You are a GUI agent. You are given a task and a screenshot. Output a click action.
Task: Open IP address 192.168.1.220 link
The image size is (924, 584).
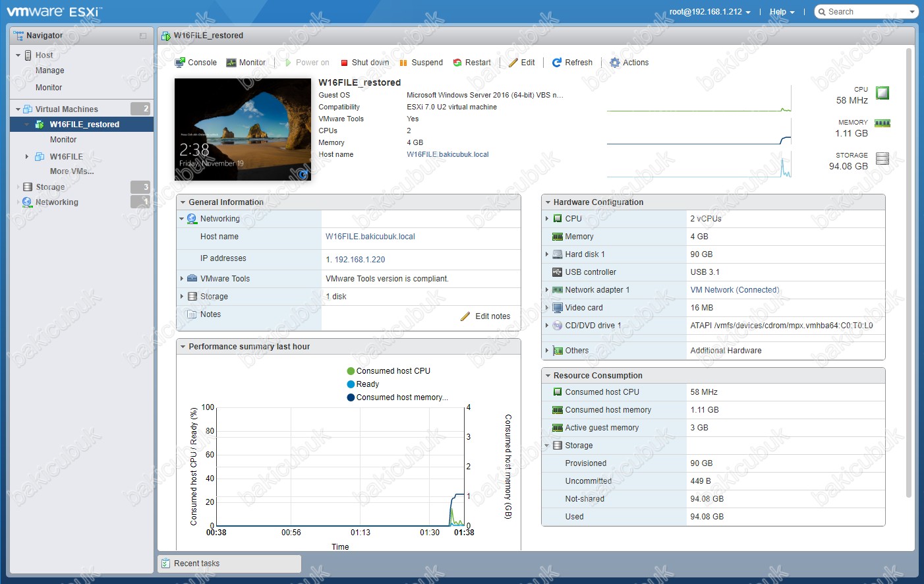click(x=360, y=260)
